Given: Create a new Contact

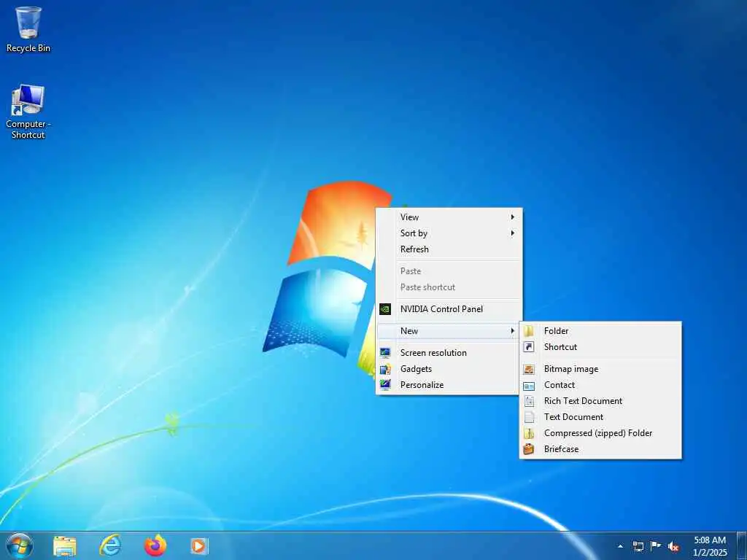Looking at the screenshot, I should [600, 385].
